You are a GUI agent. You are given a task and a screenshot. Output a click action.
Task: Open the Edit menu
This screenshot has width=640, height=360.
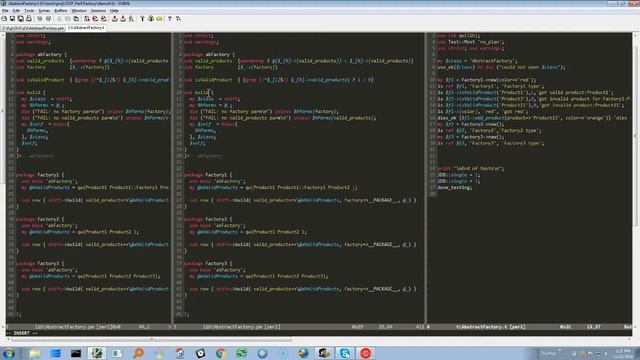pos(16,11)
